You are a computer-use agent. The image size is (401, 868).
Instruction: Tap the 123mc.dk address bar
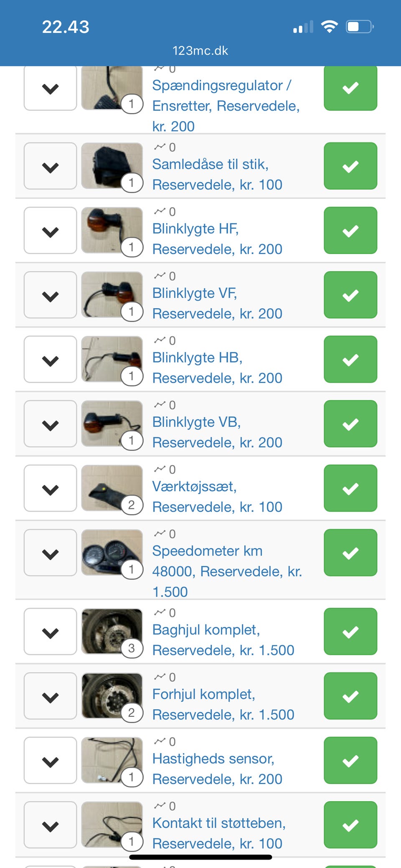pyautogui.click(x=200, y=51)
